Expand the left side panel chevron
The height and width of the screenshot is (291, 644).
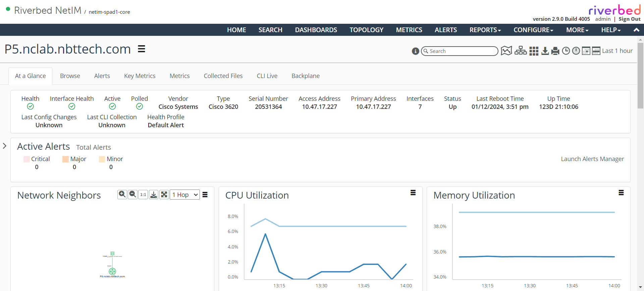(x=5, y=146)
